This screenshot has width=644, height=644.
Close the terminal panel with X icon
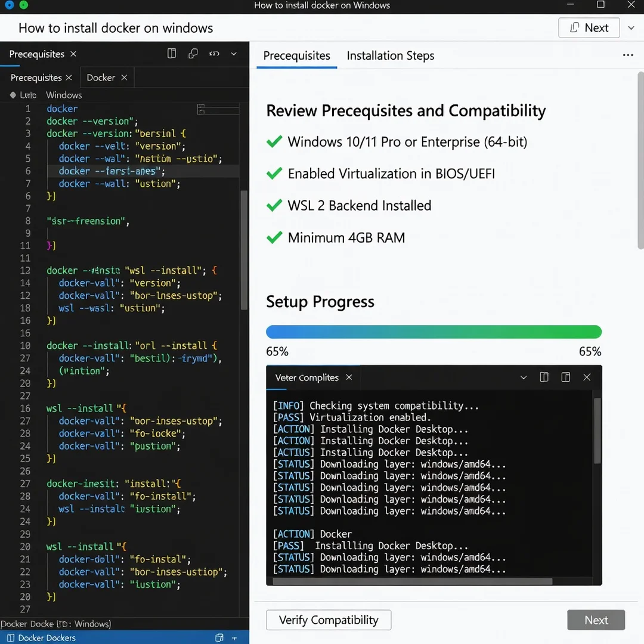pos(587,377)
